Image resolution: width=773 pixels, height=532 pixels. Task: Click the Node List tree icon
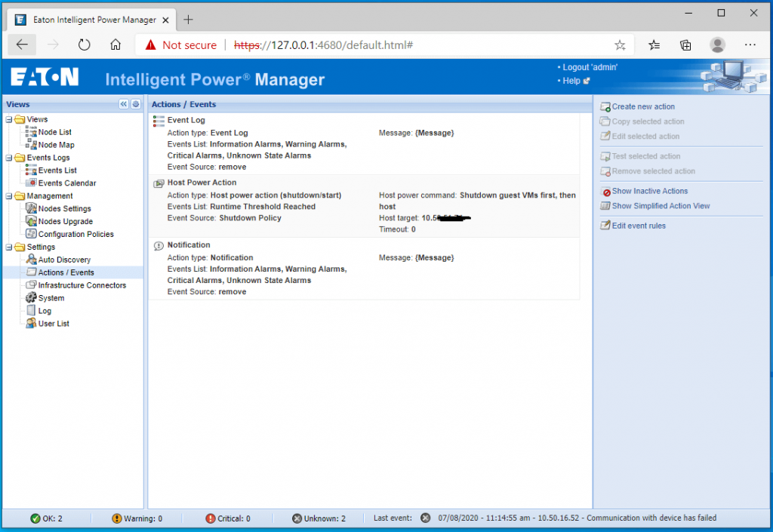tap(31, 131)
